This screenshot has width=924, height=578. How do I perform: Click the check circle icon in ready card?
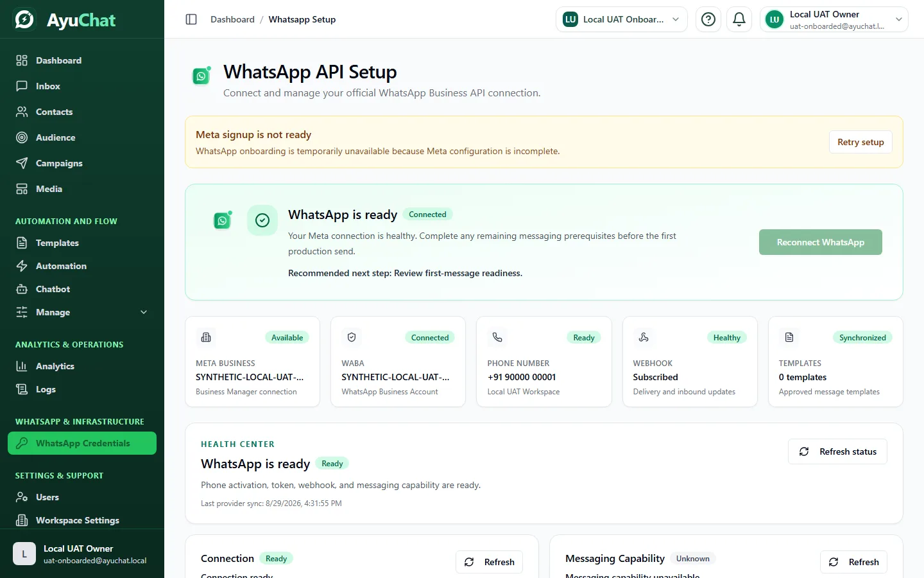tap(262, 220)
